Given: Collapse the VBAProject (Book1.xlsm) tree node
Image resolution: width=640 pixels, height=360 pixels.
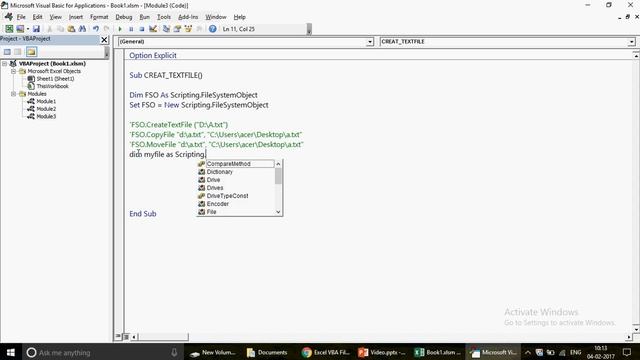Looking at the screenshot, I should tap(4, 64).
